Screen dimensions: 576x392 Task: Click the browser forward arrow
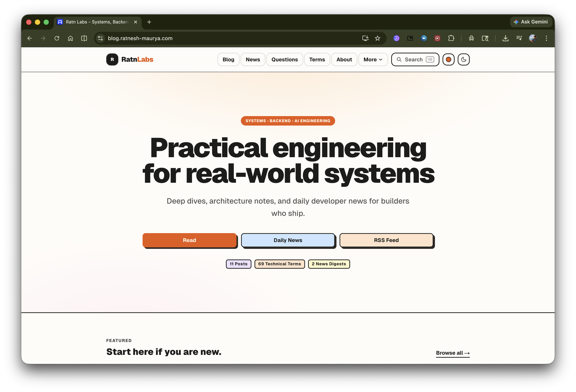43,38
